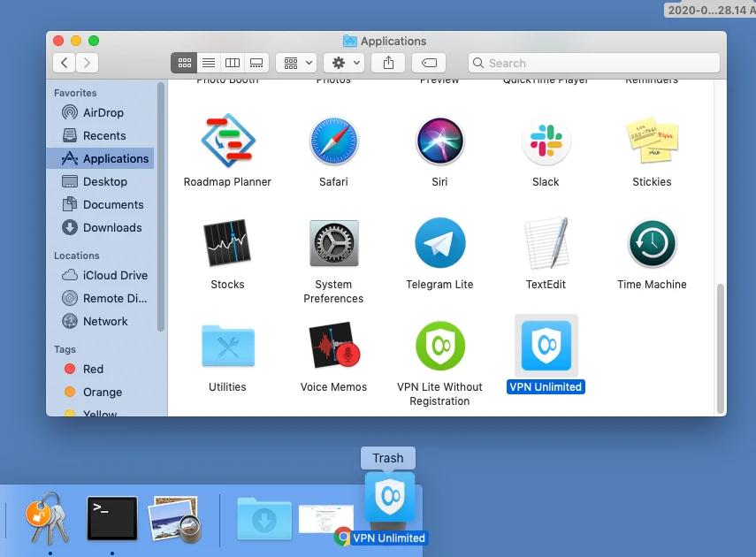Switch to list view mode

209,63
